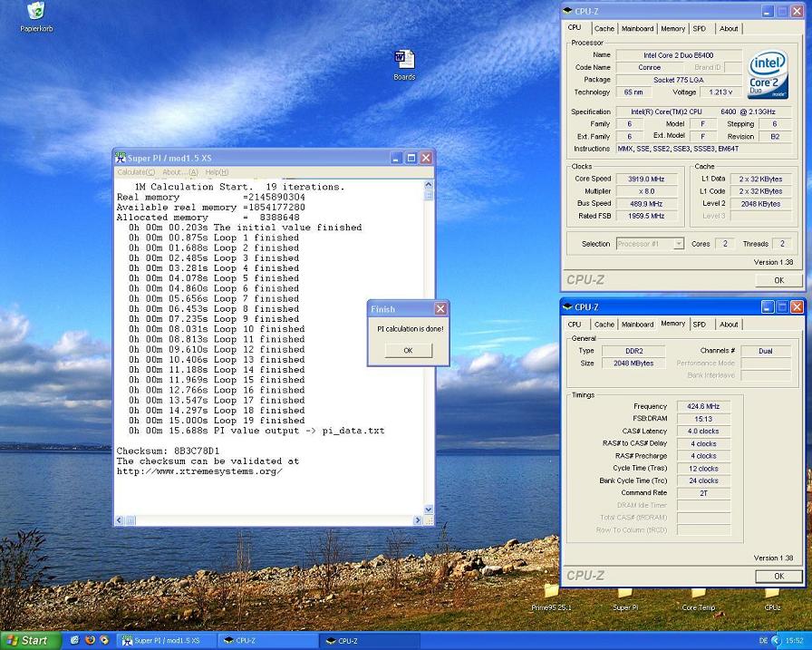Click the Super PI vertical scrollbar thumb
The height and width of the screenshot is (650, 812).
click(429, 195)
